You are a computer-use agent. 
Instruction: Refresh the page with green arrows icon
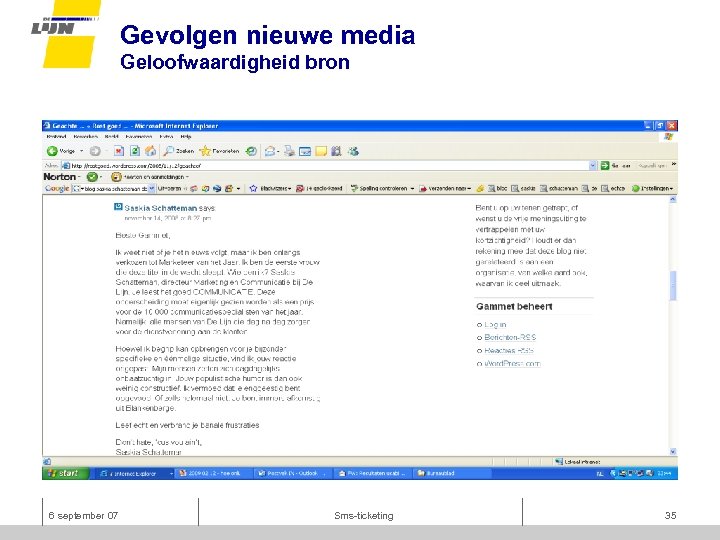(135, 151)
